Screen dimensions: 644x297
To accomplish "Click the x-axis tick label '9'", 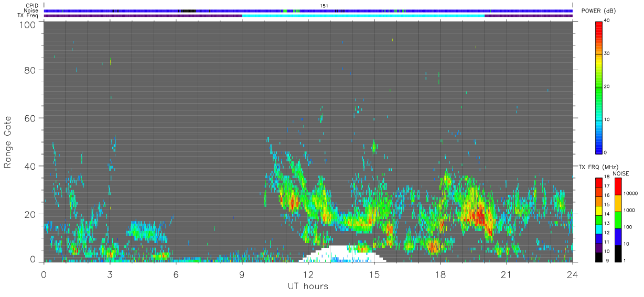I will 242,274.
